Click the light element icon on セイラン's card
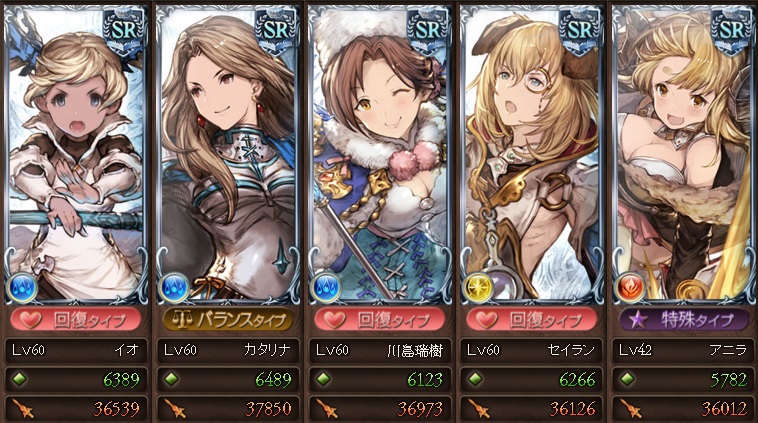The width and height of the screenshot is (758, 423). pos(478,288)
